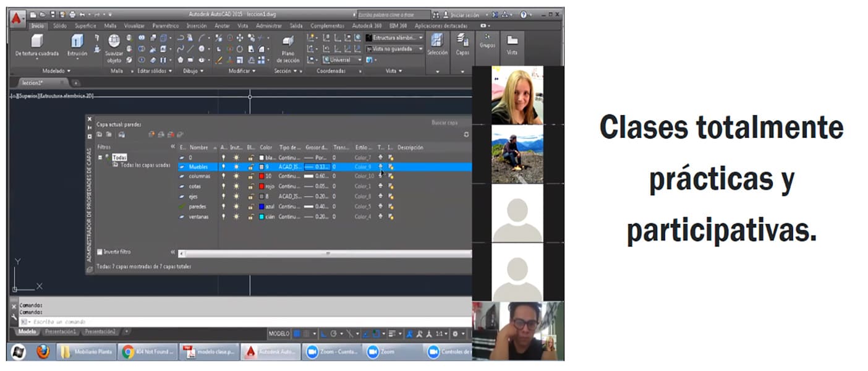Click the blue color swatch of paredes layer
Image resolution: width=868 pixels, height=371 pixels.
pyautogui.click(x=262, y=207)
